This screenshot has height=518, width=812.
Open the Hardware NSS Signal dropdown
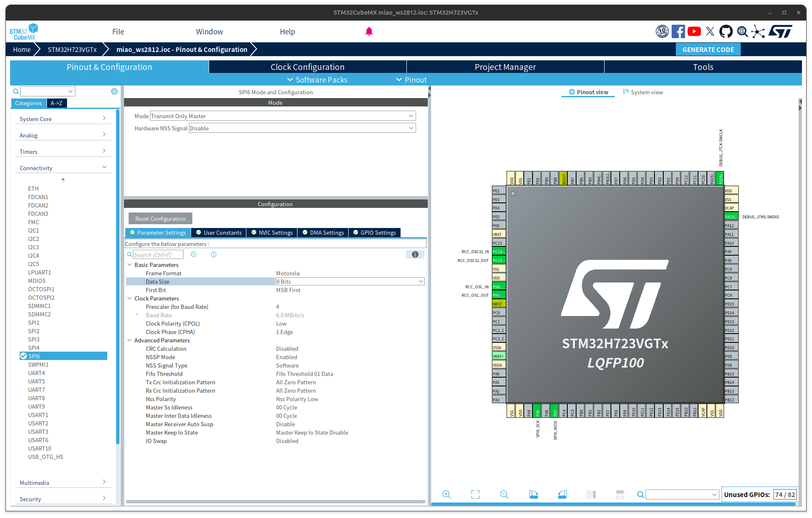click(302, 128)
